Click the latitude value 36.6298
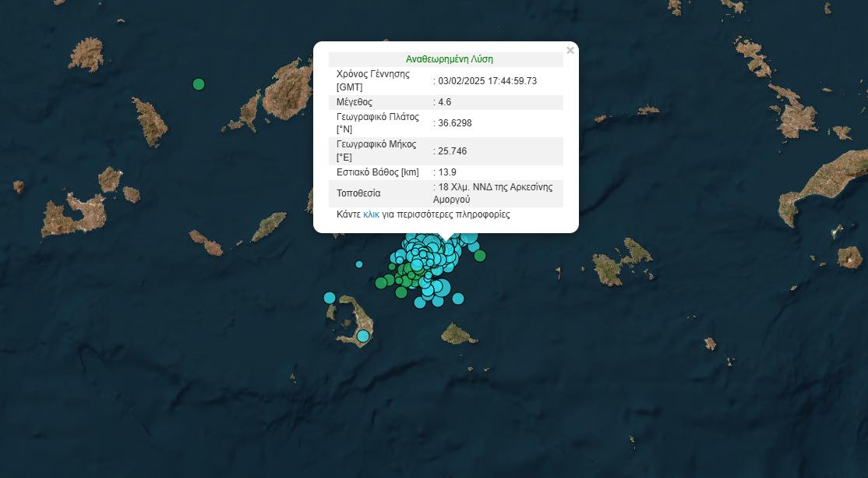 click(455, 123)
